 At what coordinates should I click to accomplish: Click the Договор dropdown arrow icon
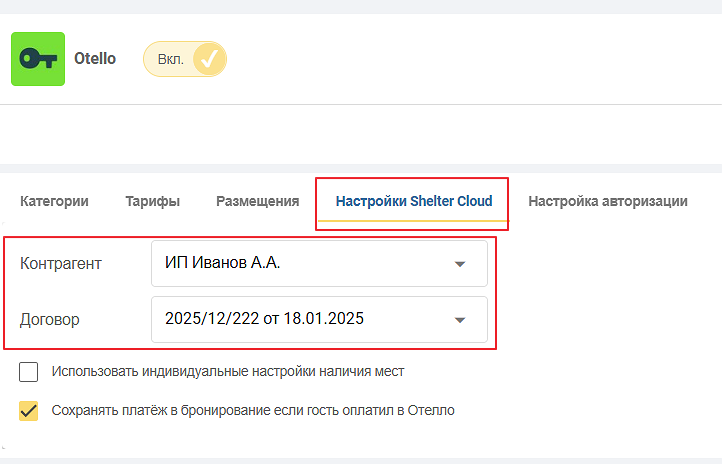460,320
